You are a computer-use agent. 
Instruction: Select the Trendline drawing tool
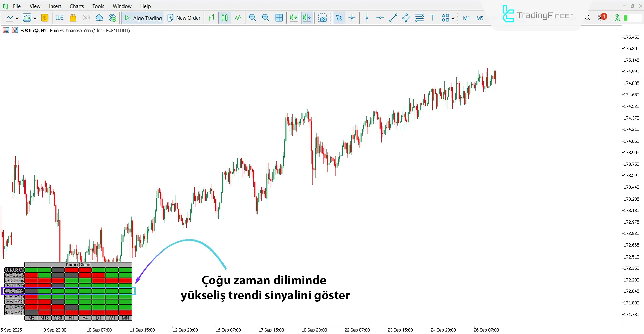point(393,18)
